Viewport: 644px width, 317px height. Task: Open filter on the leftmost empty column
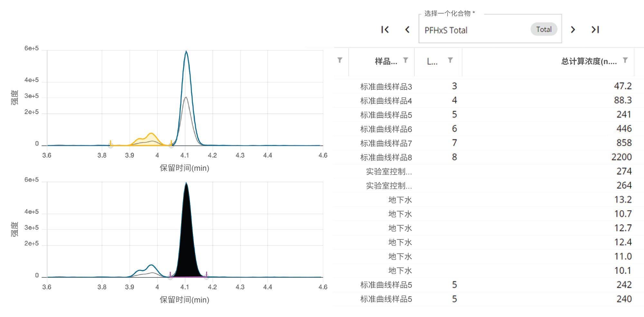pos(340,60)
